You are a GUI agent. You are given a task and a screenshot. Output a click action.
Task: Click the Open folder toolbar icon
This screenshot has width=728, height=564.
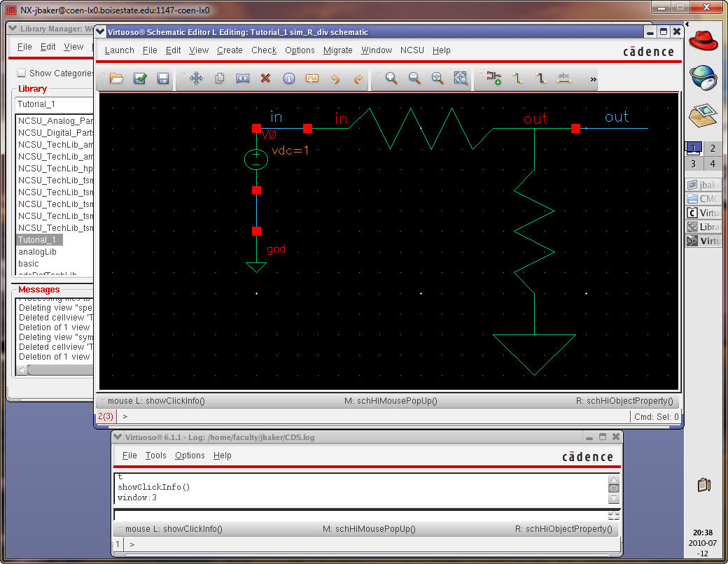[x=116, y=78]
